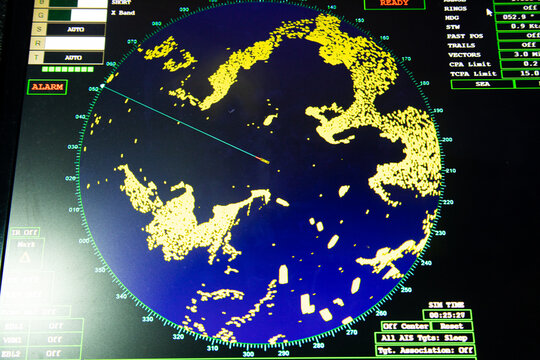540x360 pixels.
Task: Toggle the S sea clutter AUTO field
Action: [75, 29]
